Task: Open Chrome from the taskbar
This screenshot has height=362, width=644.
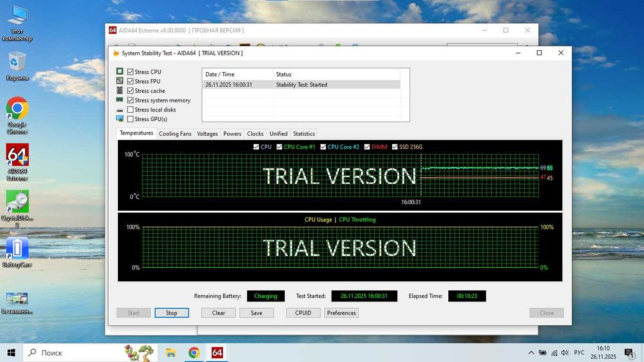Action: pos(194,352)
